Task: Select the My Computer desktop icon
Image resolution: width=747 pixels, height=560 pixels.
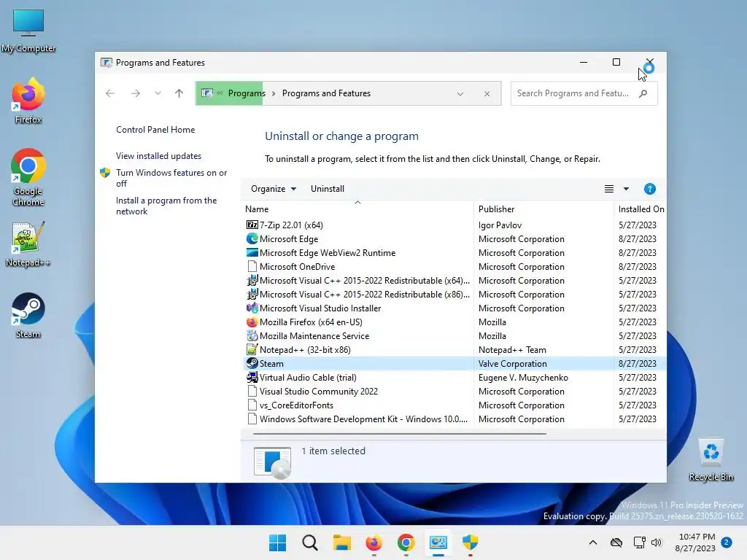Action: point(28,31)
